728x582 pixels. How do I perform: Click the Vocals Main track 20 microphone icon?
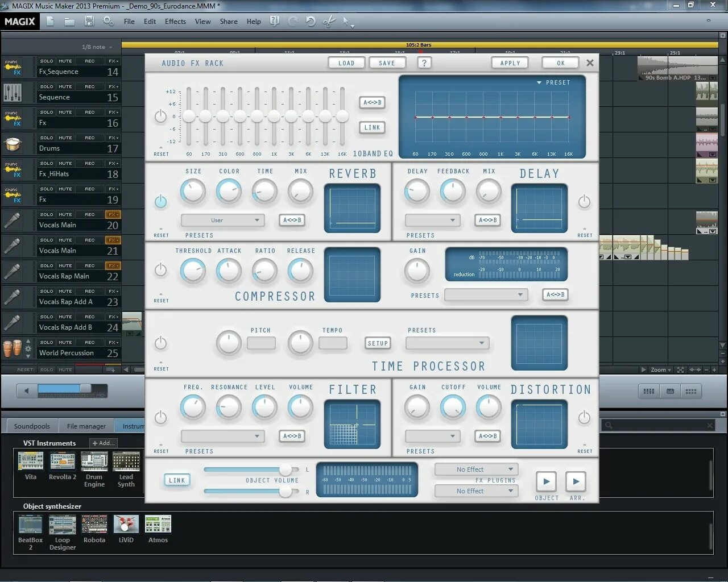(x=13, y=221)
